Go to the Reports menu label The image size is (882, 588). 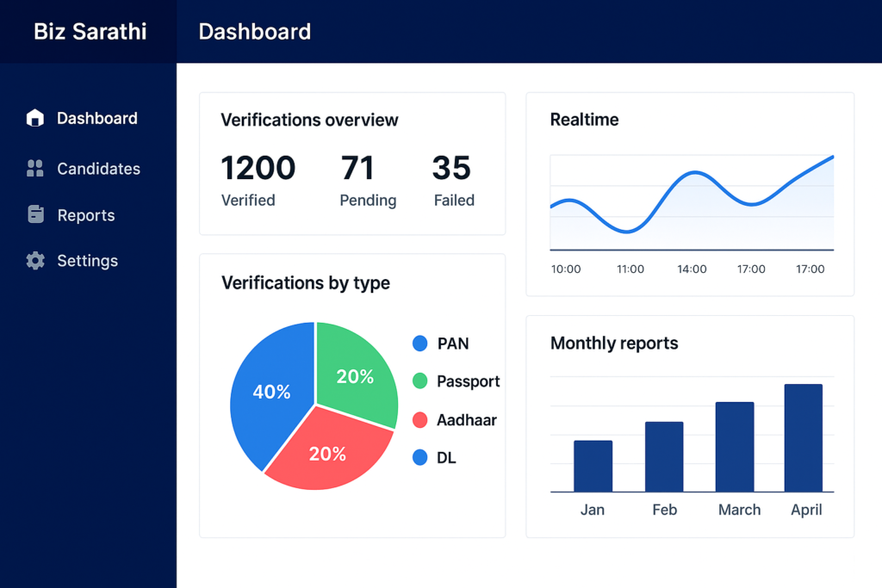point(86,215)
